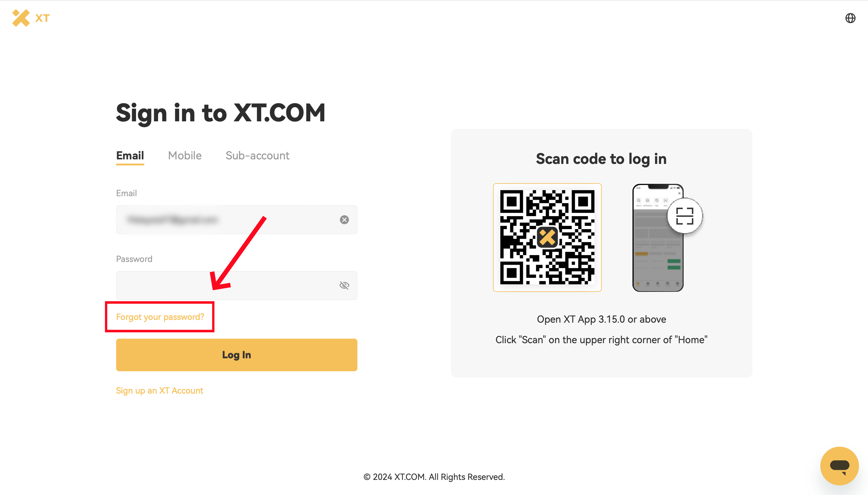
Task: Click the Sign in to XT.COM heading
Action: 220,113
